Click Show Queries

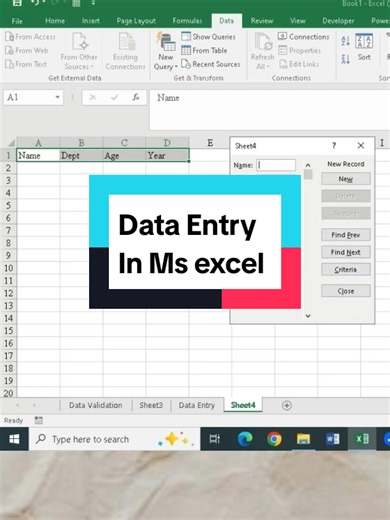(x=208, y=36)
